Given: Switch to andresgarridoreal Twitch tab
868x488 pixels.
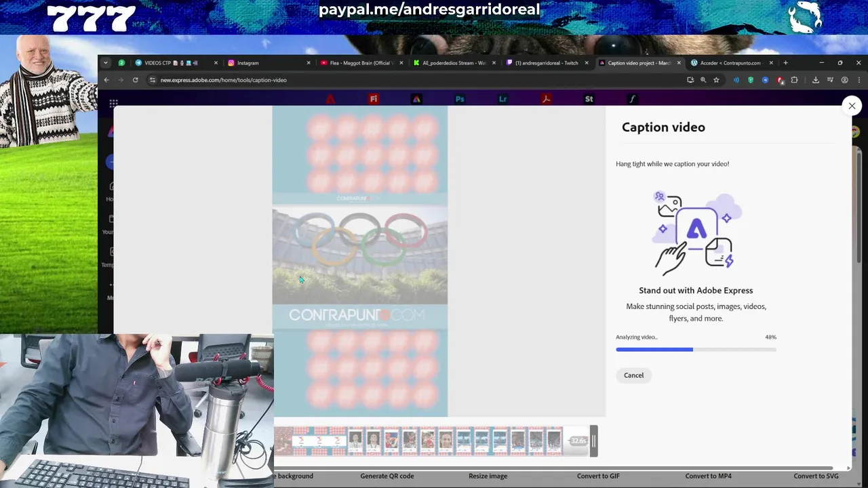Looking at the screenshot, I should pos(547,63).
